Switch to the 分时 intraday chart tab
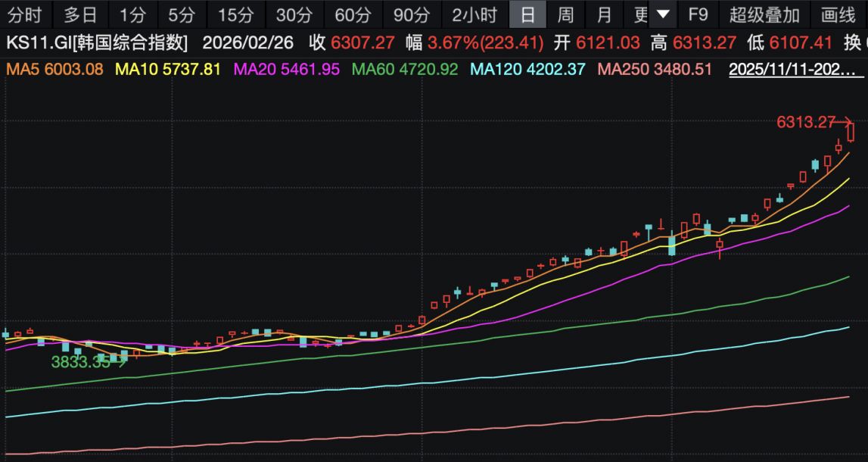Screen dimensions: 868x462 (25, 14)
